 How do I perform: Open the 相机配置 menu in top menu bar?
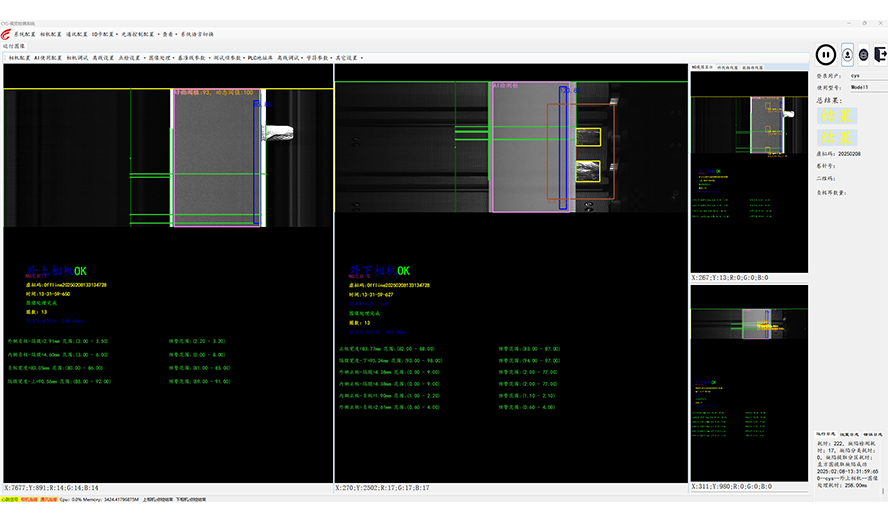coord(51,33)
